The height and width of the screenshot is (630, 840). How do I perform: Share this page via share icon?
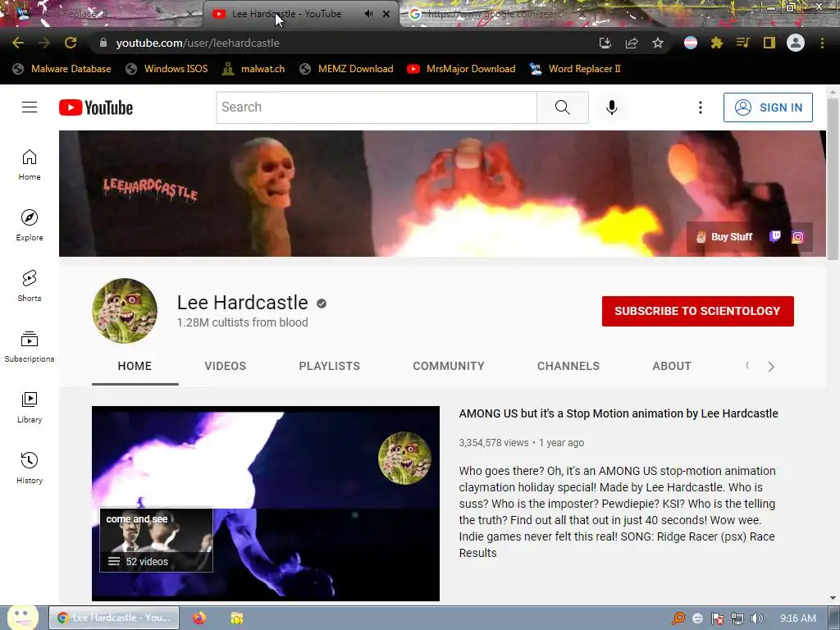click(x=632, y=43)
